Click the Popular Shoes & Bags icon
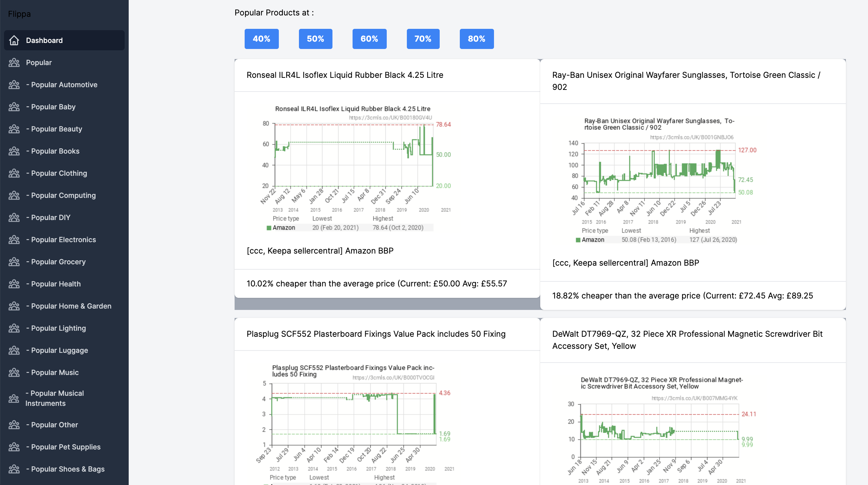 (x=14, y=469)
